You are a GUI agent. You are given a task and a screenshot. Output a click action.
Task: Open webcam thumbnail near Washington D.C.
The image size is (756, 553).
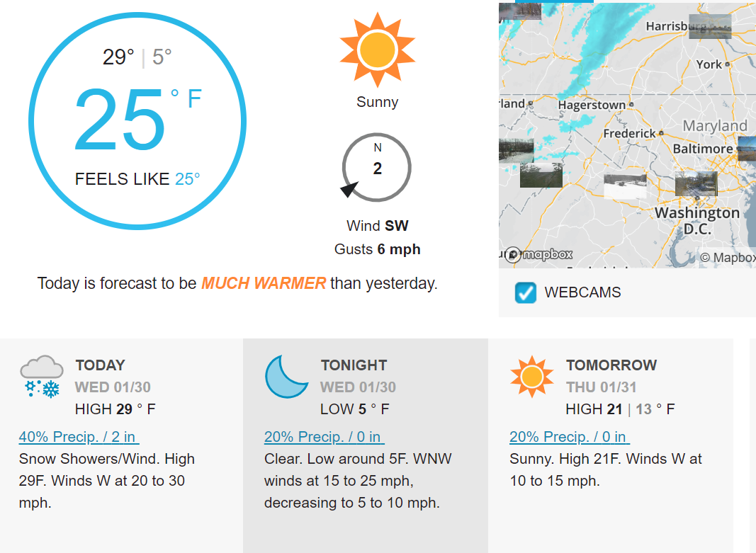pyautogui.click(x=696, y=183)
